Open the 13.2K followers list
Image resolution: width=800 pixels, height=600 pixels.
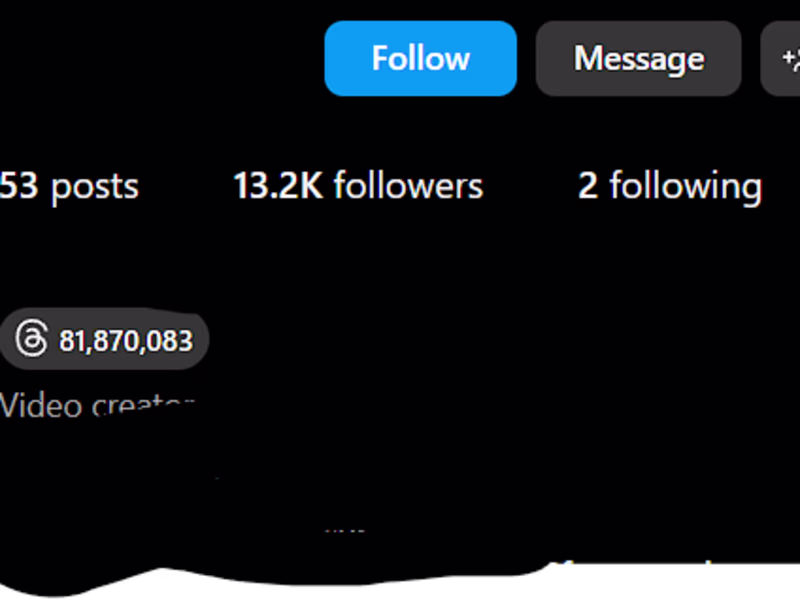point(357,186)
